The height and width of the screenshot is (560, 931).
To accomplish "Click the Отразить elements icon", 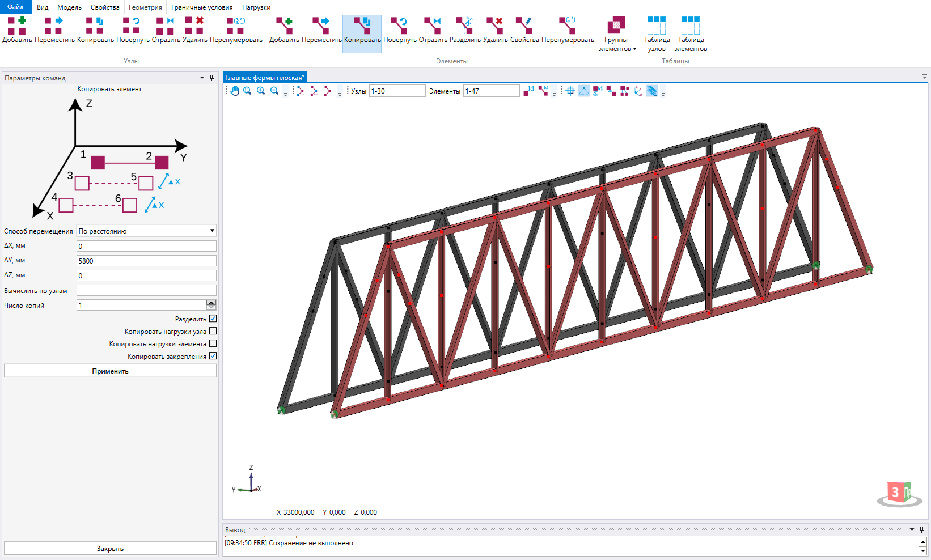I will pos(433,30).
